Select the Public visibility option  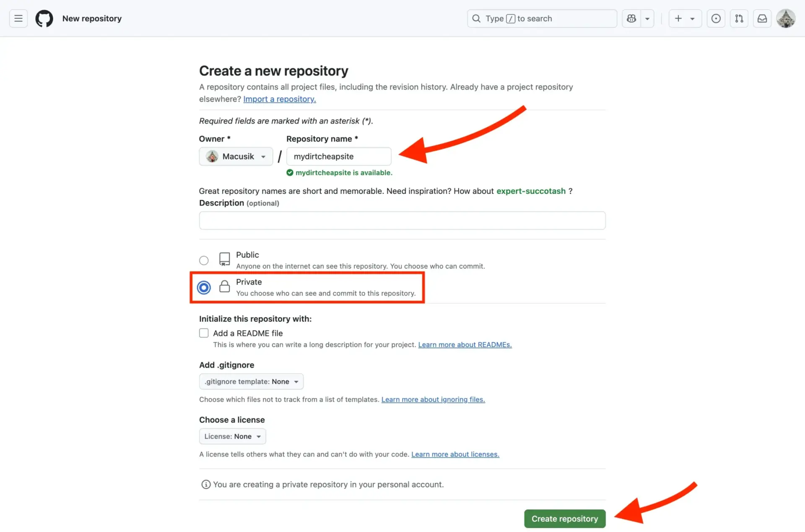coord(204,261)
